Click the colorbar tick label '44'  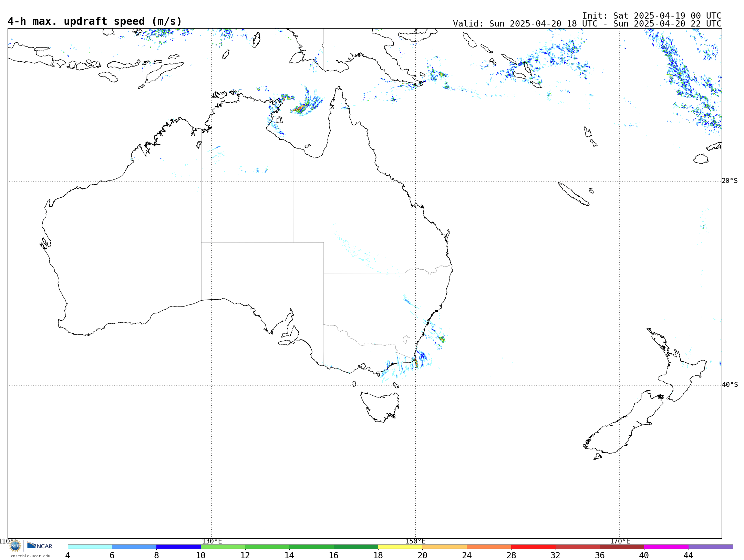coord(689,556)
